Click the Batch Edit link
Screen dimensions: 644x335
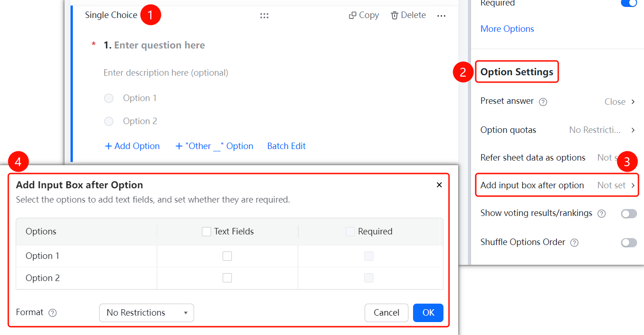coord(286,146)
